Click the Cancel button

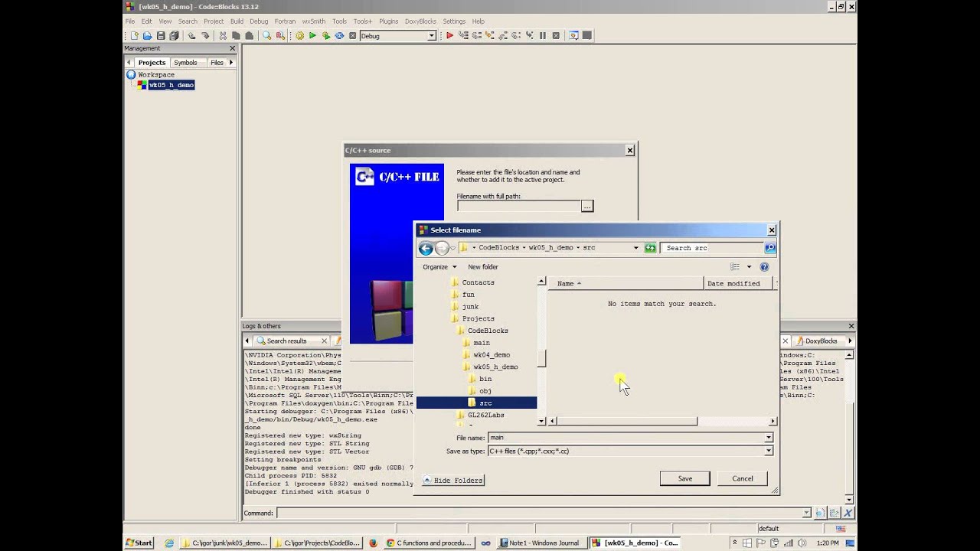coord(743,478)
